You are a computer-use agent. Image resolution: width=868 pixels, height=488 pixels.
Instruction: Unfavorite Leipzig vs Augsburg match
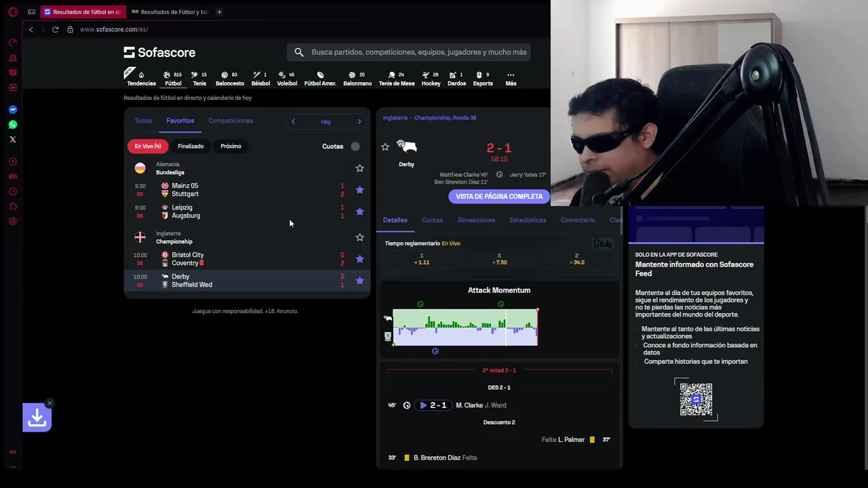click(359, 211)
